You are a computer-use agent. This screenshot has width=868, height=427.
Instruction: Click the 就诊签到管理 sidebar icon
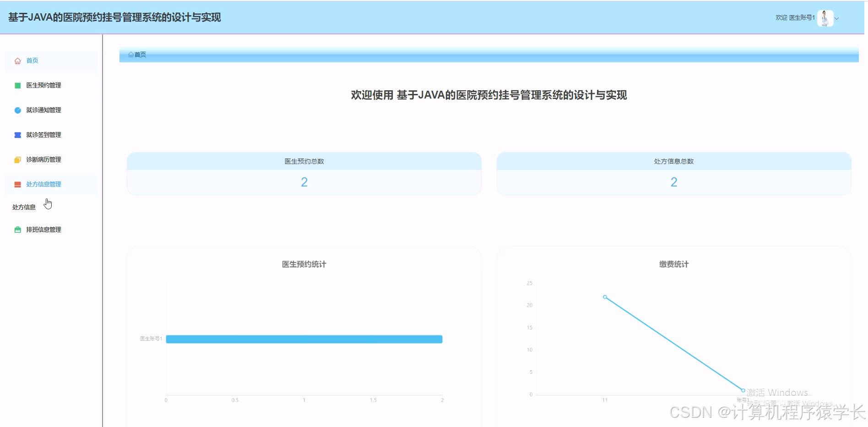(x=17, y=134)
